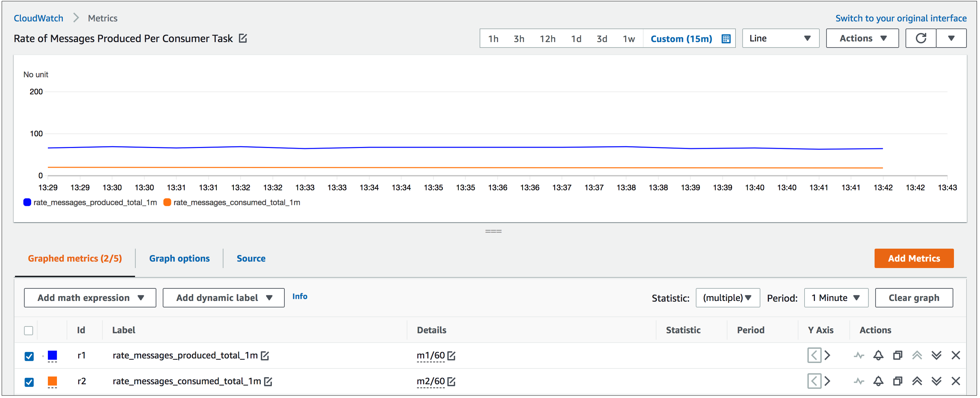Duplicate the r2 metric with copy icon
This screenshot has height=398, width=980.
click(897, 381)
